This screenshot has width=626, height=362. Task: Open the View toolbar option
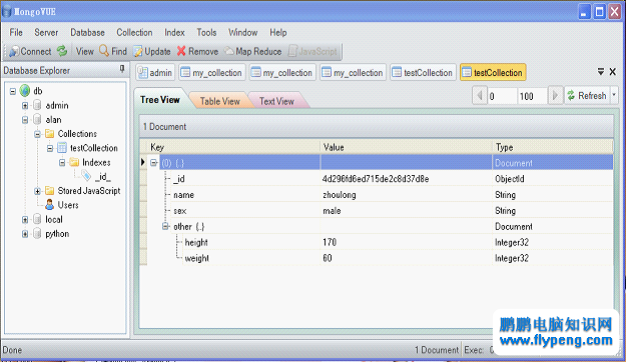pyautogui.click(x=85, y=51)
